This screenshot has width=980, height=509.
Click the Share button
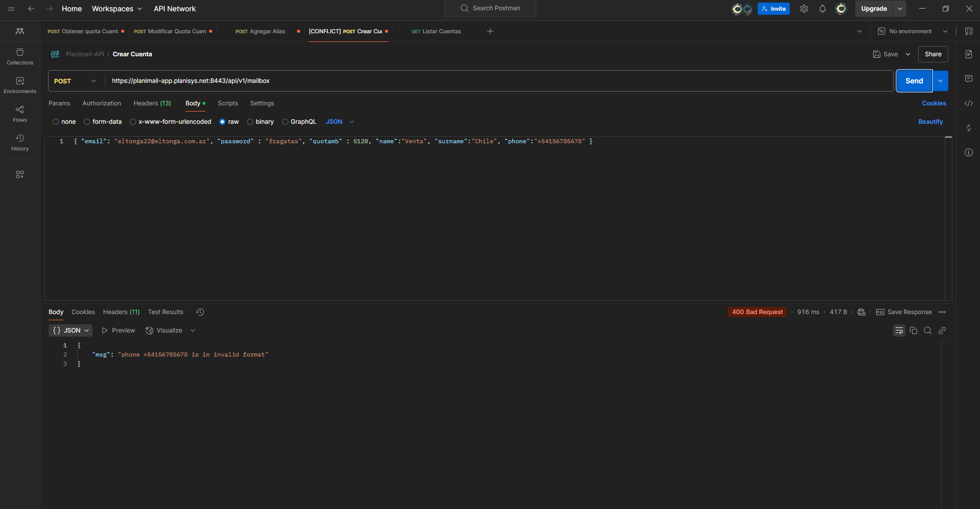[933, 54]
